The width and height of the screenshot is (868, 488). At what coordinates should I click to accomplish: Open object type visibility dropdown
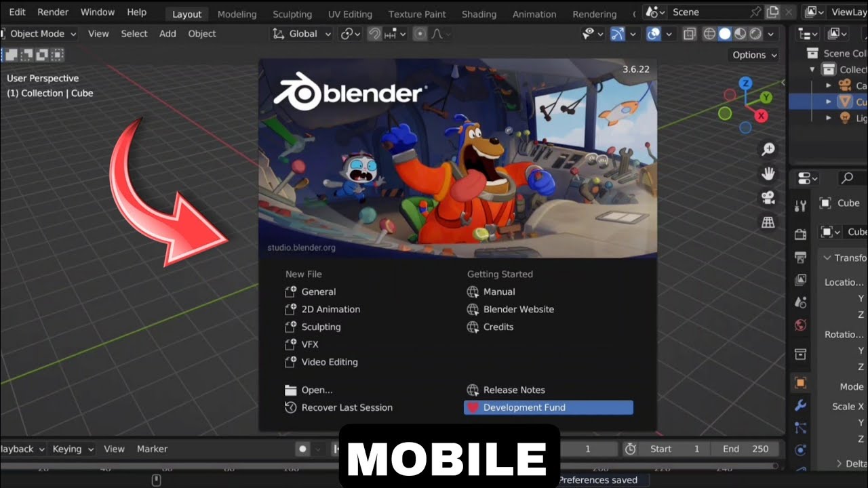pos(593,34)
